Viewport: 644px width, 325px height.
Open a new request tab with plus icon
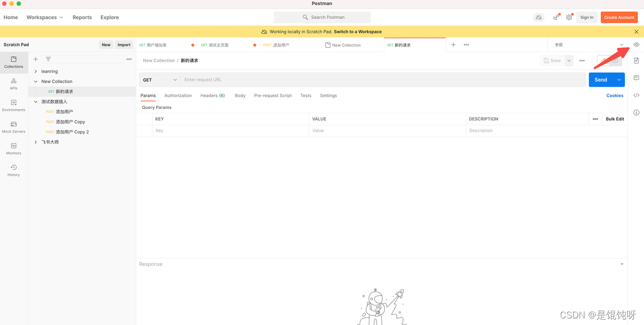[453, 45]
